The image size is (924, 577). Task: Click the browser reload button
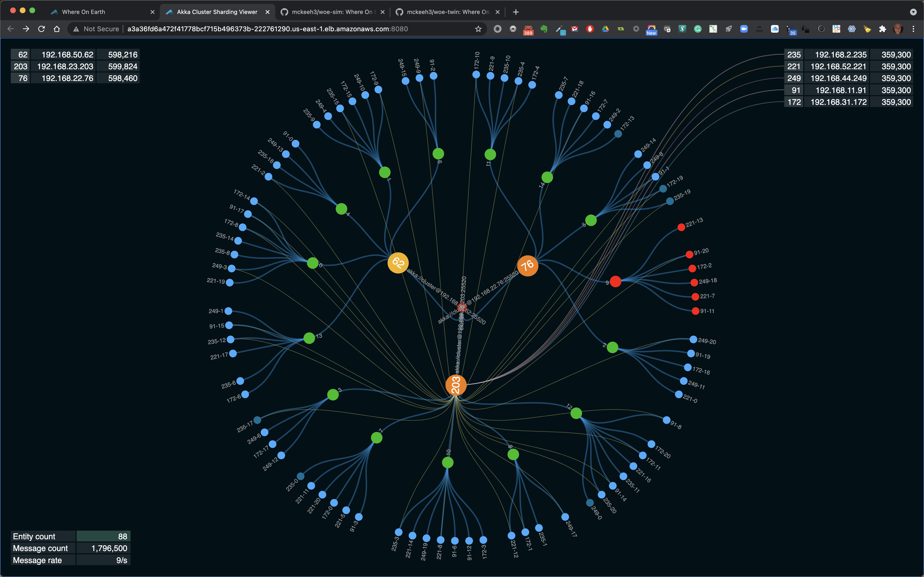[42, 29]
